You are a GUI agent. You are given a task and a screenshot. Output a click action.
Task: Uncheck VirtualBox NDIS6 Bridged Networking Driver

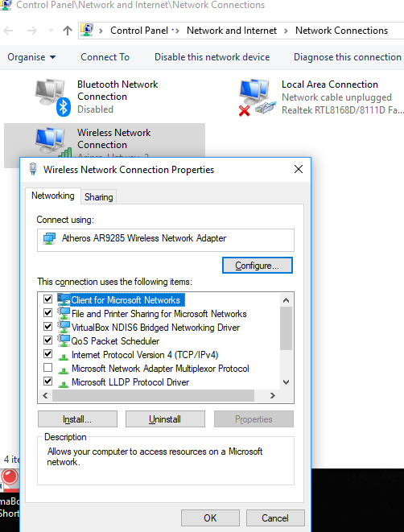[x=47, y=327]
